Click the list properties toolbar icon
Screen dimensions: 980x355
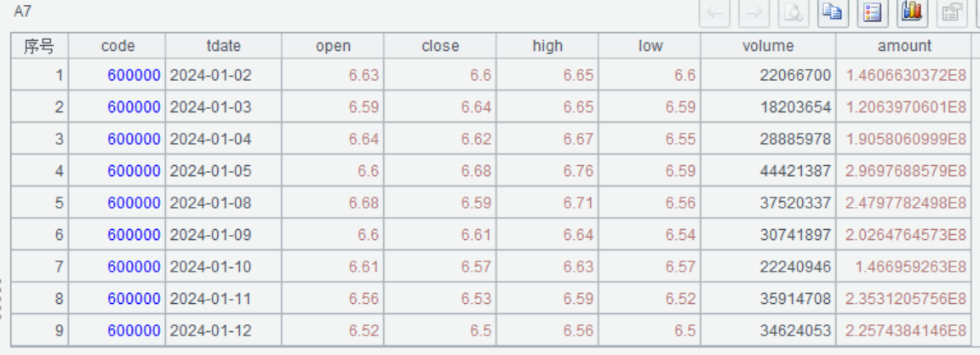pos(872,13)
